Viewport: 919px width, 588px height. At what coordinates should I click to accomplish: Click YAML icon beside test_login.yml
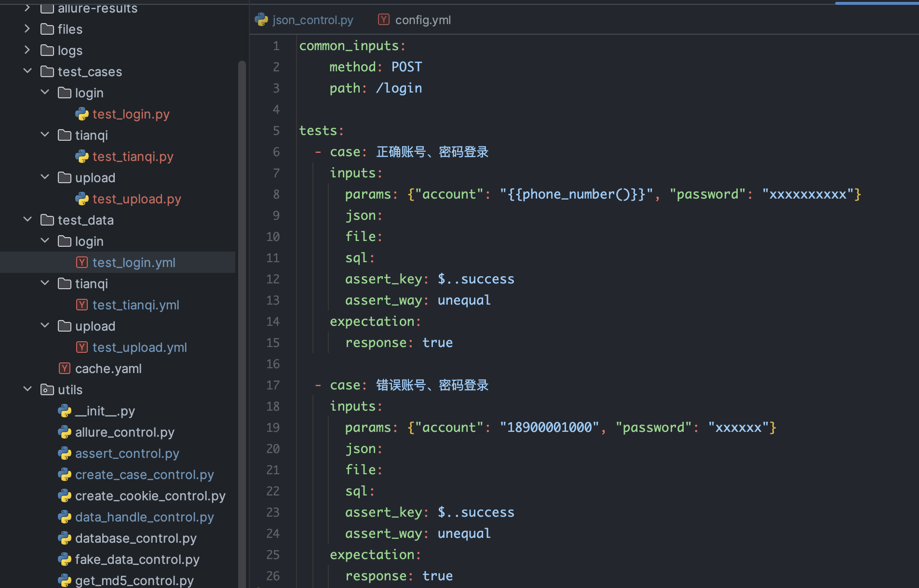click(82, 262)
